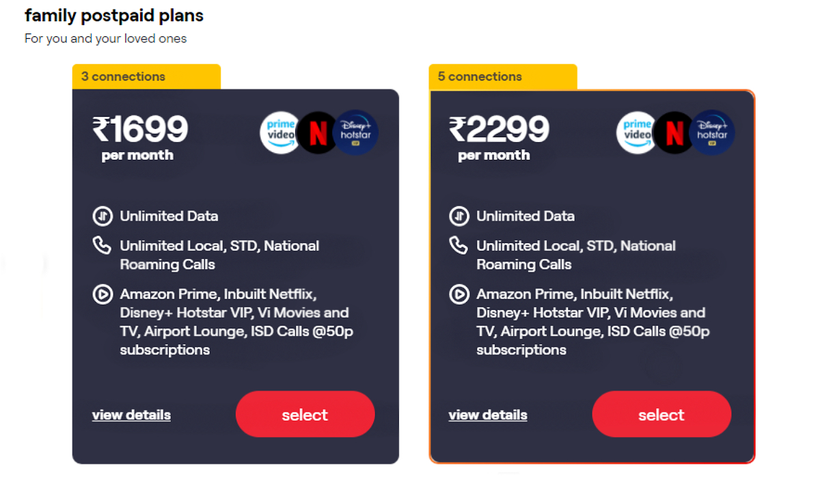Click the Unlimited Data icon on ₹1699 plan
Screen dimensions: 820x504
102,216
